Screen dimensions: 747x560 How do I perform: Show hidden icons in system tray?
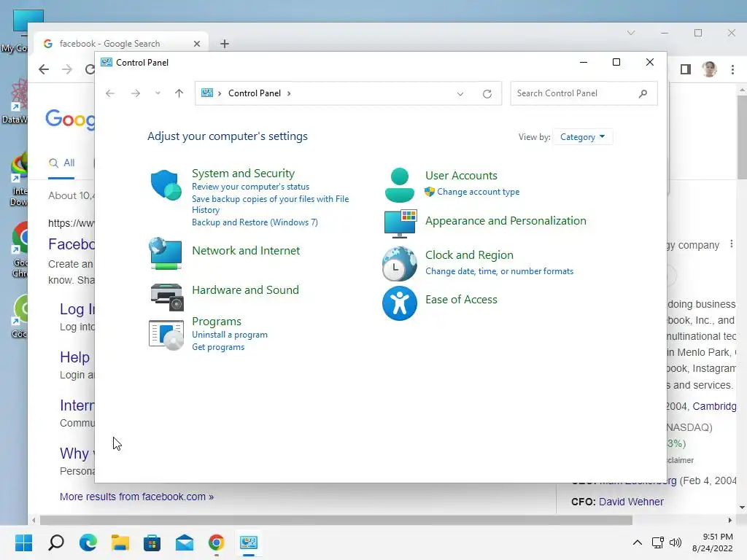click(x=638, y=542)
